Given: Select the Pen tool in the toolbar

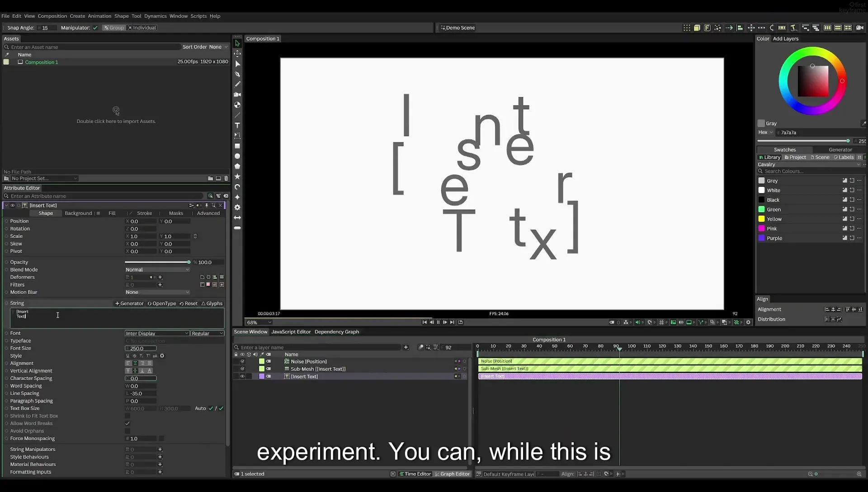Looking at the screenshot, I should (237, 74).
